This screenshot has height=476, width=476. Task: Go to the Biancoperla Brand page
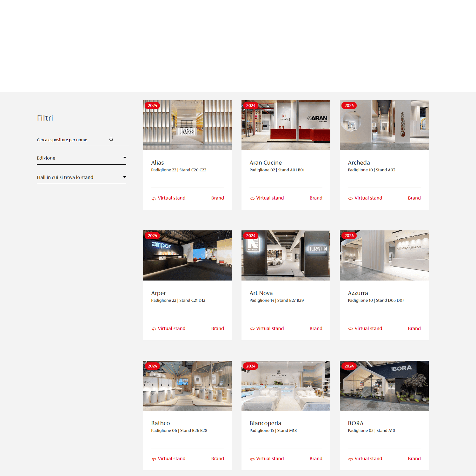(316, 459)
